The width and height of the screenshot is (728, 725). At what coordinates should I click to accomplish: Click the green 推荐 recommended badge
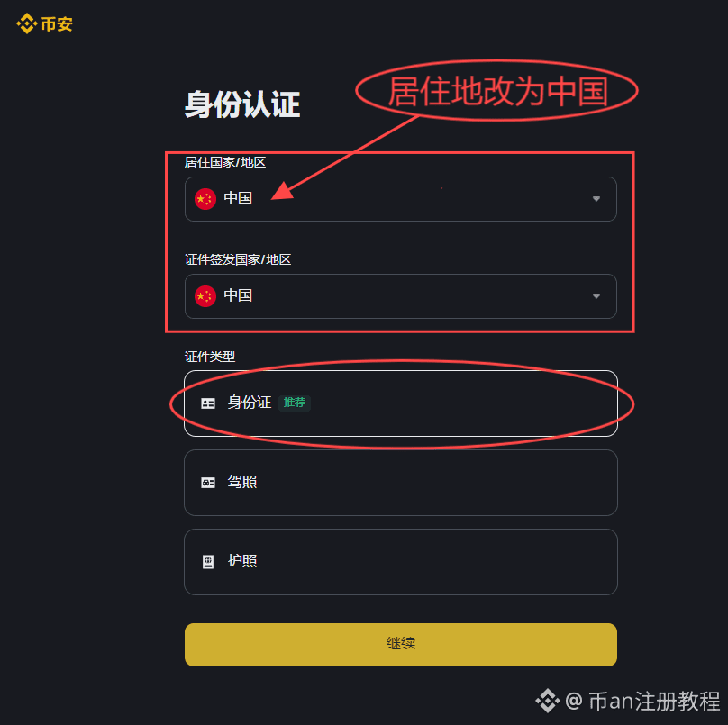tap(295, 403)
